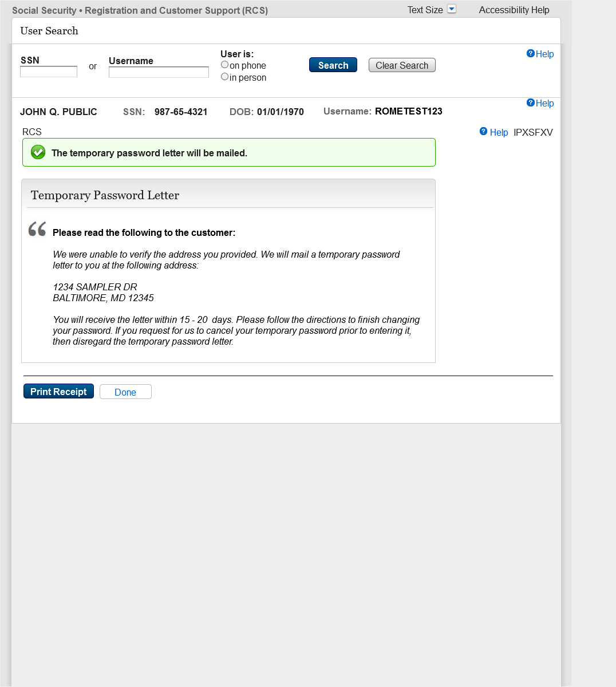Open the Text Size dropdown arrow
This screenshot has width=616, height=687.
click(452, 9)
